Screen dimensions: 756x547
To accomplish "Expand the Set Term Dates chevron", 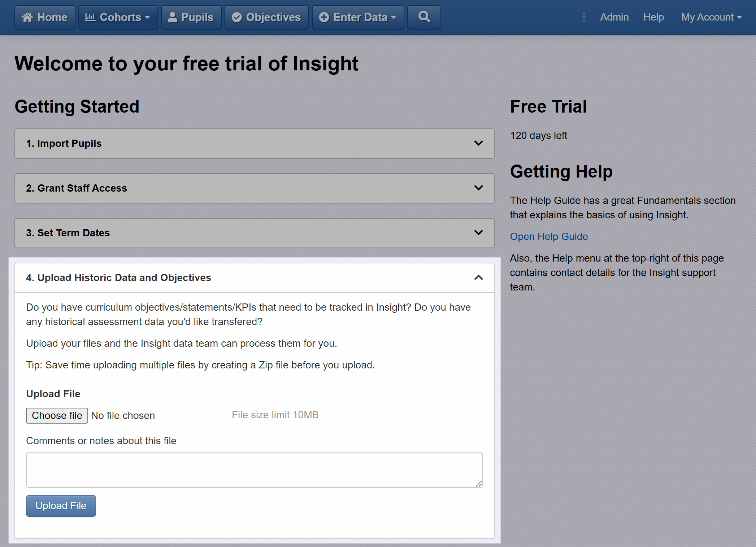I will click(478, 233).
